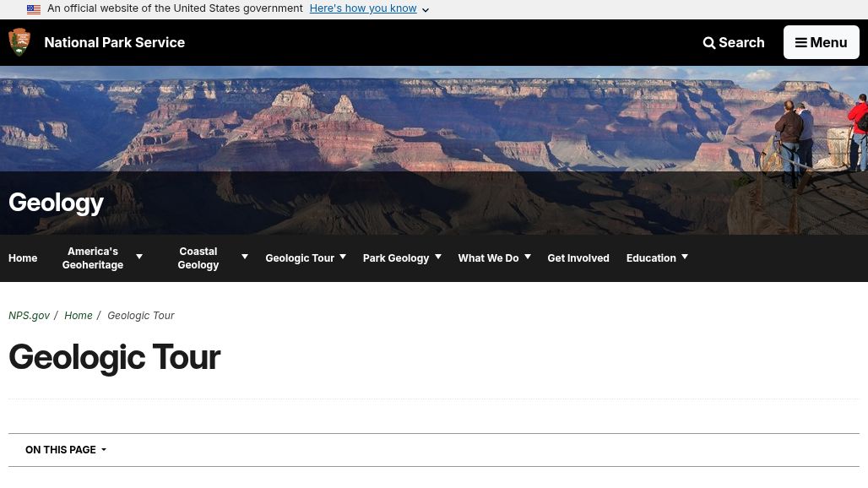The height and width of the screenshot is (488, 868).
Task: Expand the ON THIS PAGE section
Action: click(x=66, y=449)
